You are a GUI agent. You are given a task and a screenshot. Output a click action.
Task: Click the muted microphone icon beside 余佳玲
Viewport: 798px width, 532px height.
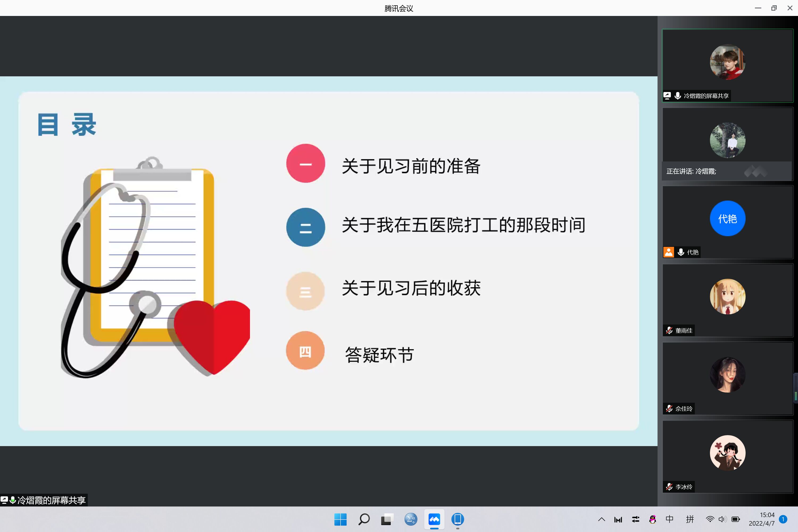tap(669, 409)
